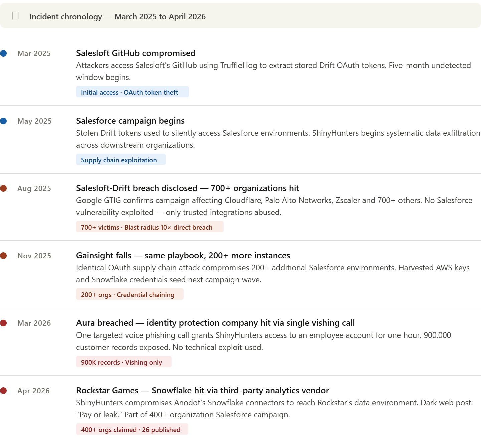Click the description starting "ShinyHunters compromises Anodot's Snowflake connectors"
This screenshot has width=481, height=448.
(x=275, y=409)
